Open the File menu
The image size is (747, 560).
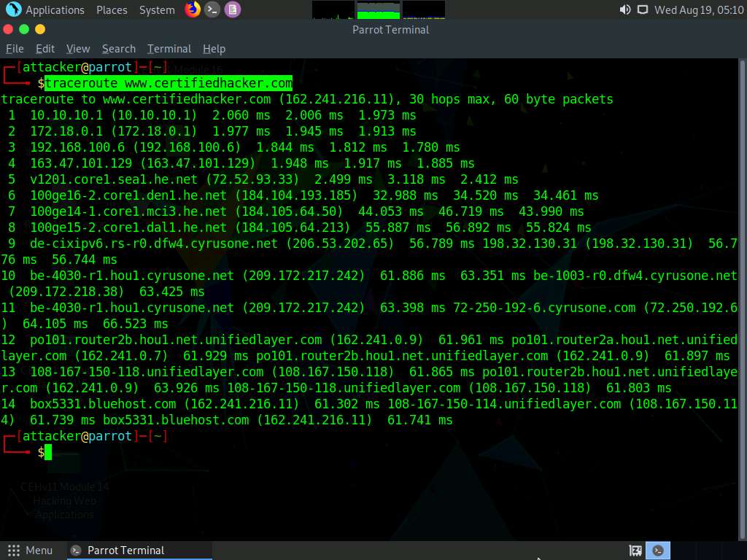click(15, 49)
